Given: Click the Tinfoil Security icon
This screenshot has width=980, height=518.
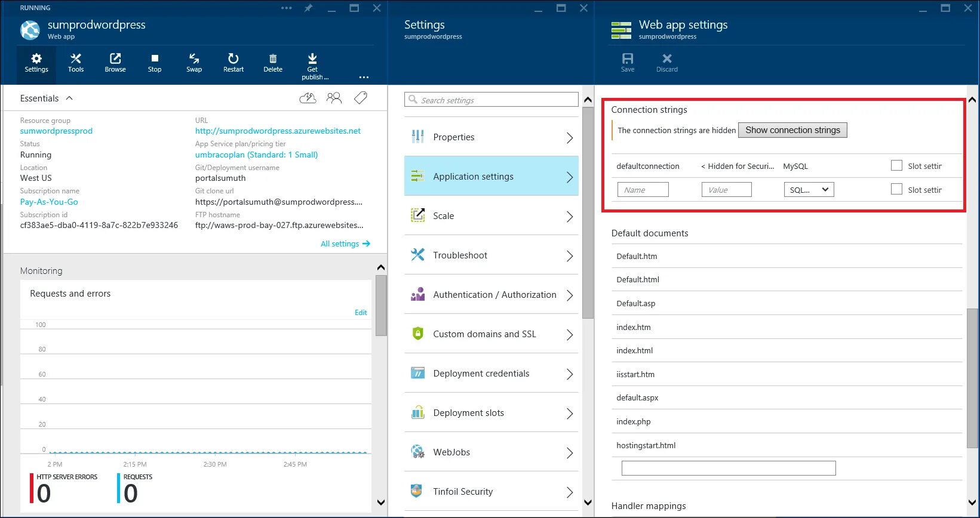Looking at the screenshot, I should click(417, 491).
